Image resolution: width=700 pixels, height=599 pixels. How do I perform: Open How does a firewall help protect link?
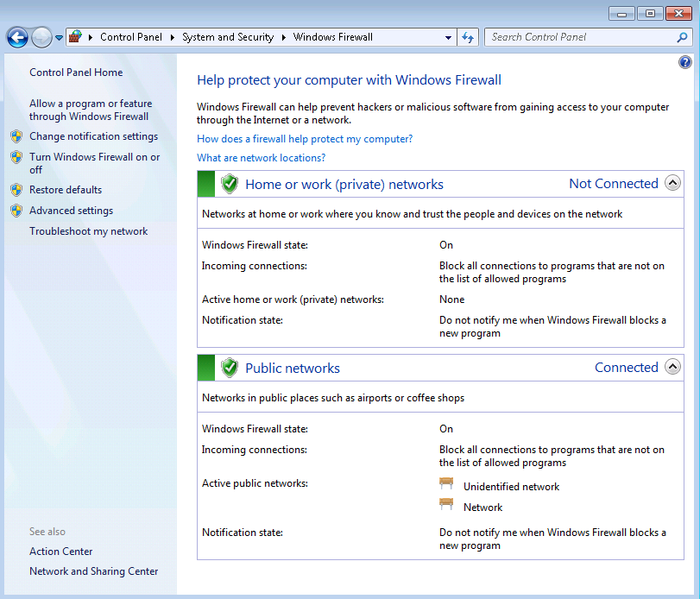click(305, 139)
